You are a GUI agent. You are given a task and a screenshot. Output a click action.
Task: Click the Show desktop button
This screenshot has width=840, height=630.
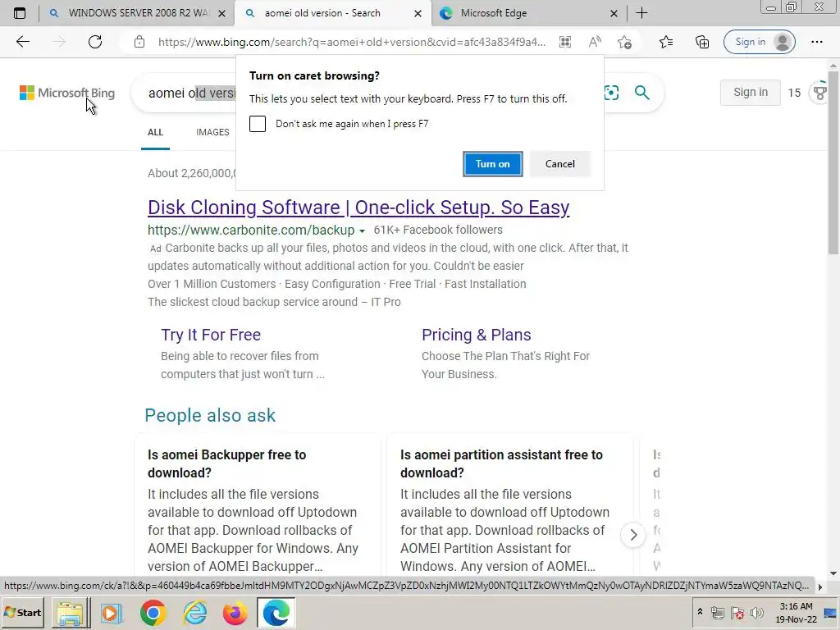tap(832, 612)
